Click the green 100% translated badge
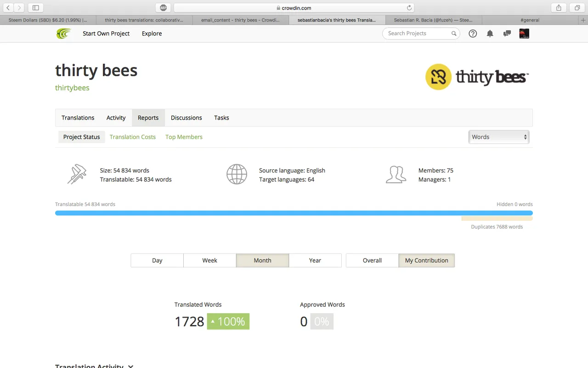588x368 pixels. pyautogui.click(x=228, y=322)
